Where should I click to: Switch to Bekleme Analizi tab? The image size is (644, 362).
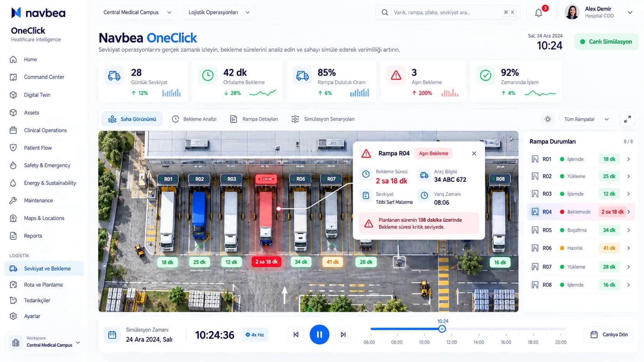(x=194, y=119)
